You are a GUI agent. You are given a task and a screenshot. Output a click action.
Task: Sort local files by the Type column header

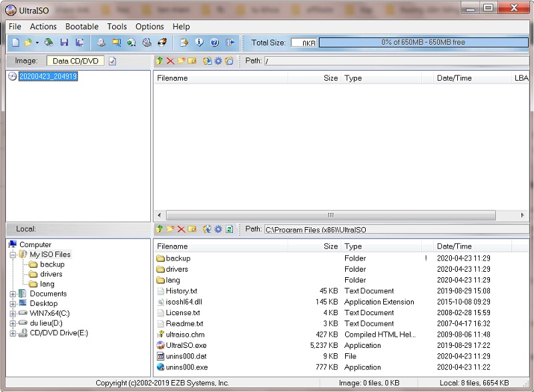click(381, 246)
